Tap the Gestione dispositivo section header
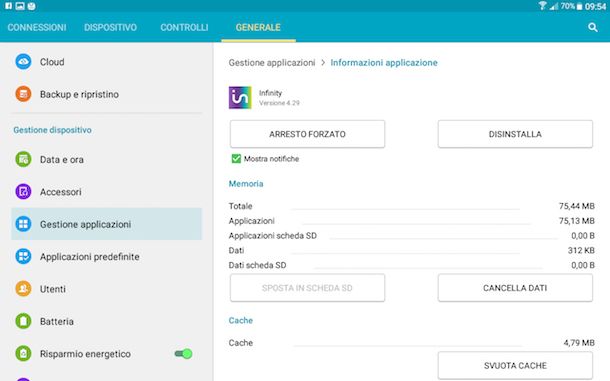Viewport: 610px width, 381px height. pyautogui.click(x=53, y=130)
